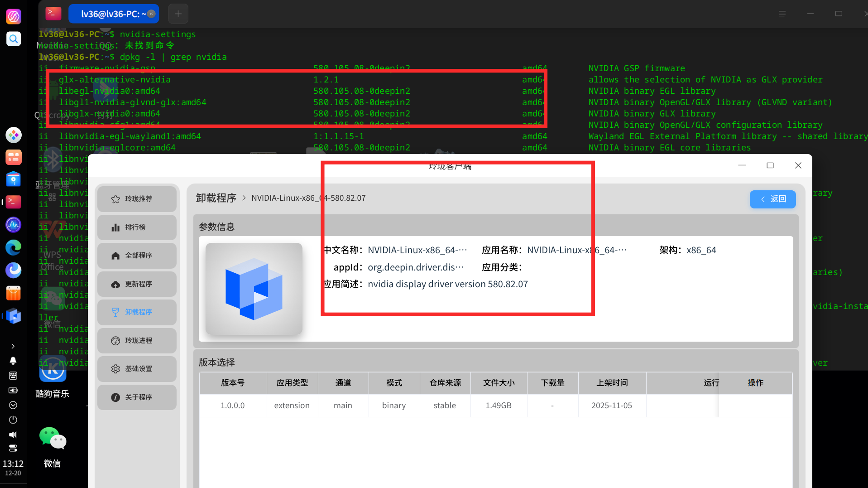Click the 架构 x86_64 value
The width and height of the screenshot is (868, 488).
[x=701, y=250]
